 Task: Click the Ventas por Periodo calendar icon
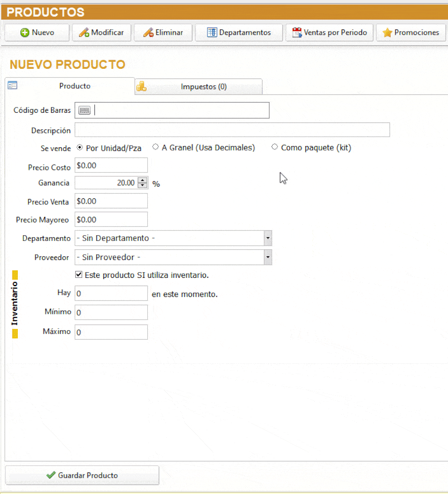(297, 32)
